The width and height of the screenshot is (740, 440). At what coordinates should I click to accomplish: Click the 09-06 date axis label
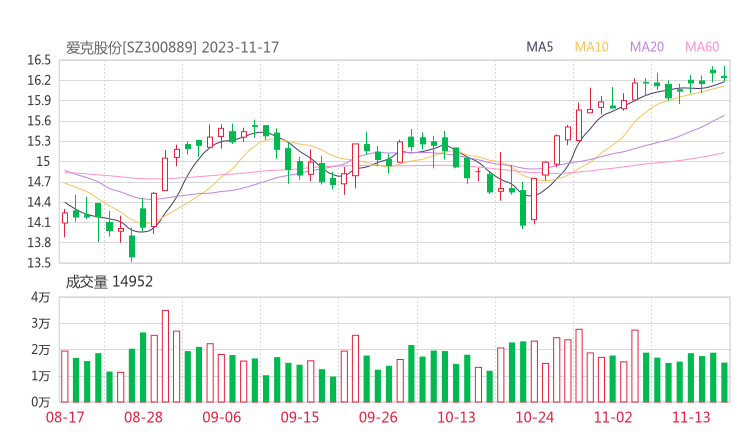[x=221, y=417]
